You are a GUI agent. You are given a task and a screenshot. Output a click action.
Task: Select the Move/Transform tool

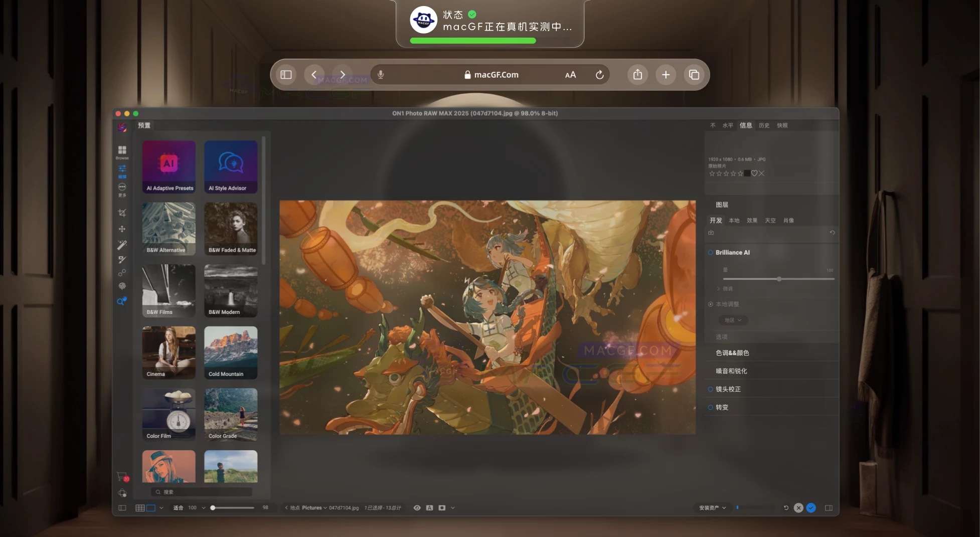[122, 229]
